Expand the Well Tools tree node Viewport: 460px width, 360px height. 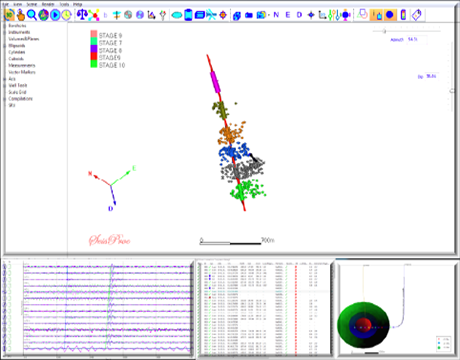click(x=4, y=86)
